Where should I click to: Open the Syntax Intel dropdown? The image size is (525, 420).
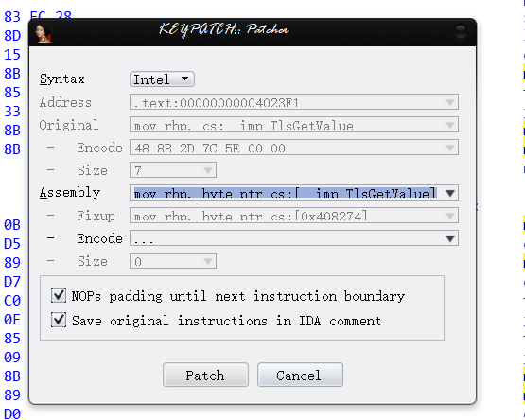162,79
